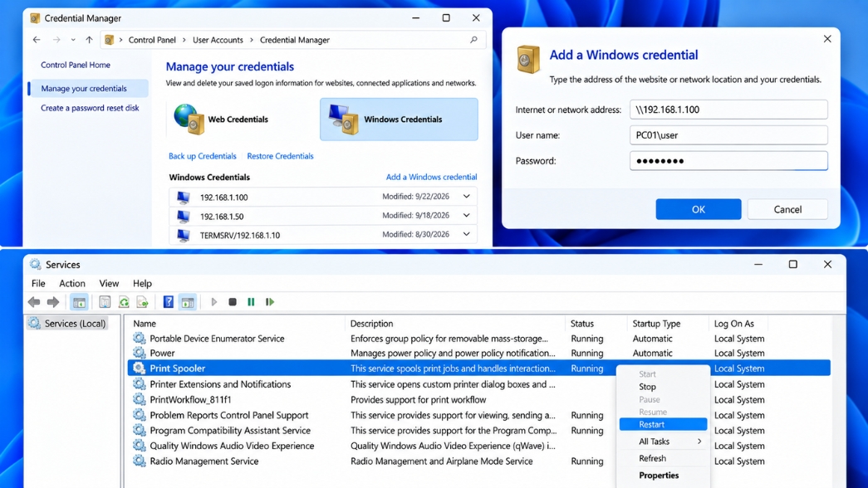This screenshot has height=488, width=868.
Task: Click computer icon beside TERMSRV/192.168.1.10
Action: point(184,235)
